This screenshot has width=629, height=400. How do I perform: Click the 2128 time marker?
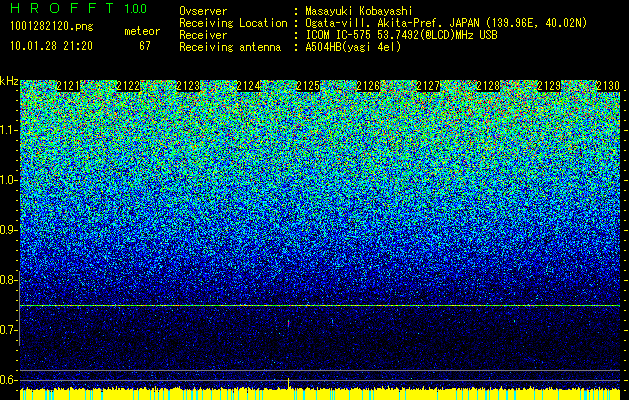(488, 86)
